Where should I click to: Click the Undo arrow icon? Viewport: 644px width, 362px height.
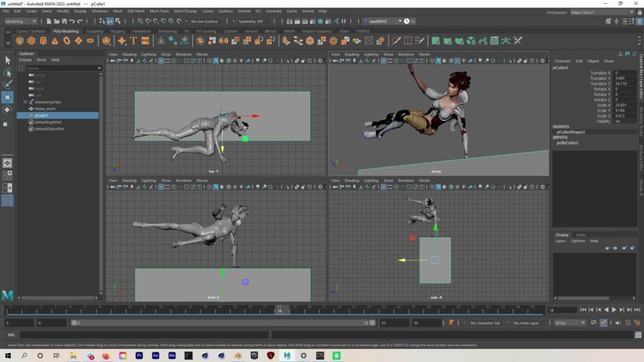click(72, 21)
